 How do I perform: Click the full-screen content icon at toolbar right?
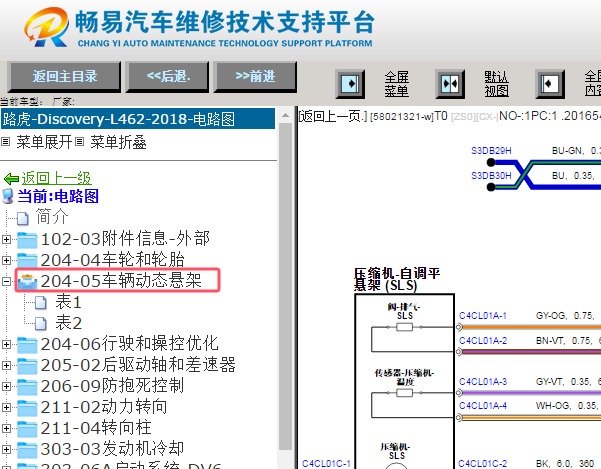(x=550, y=84)
